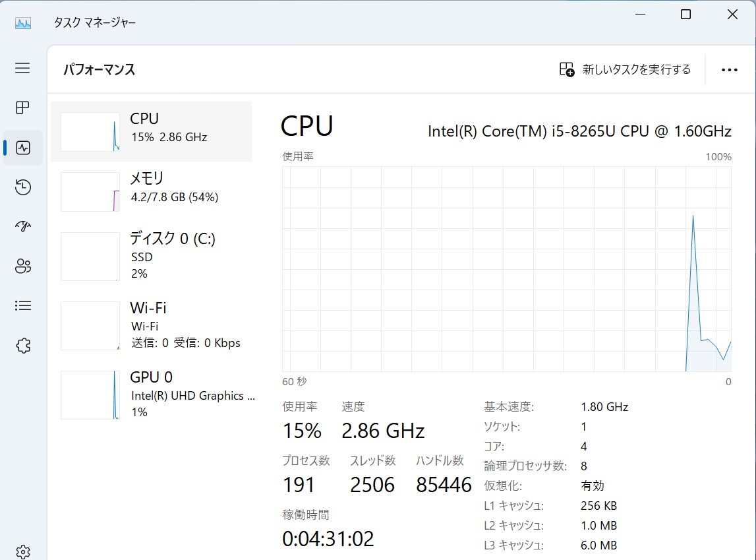Open the Services view

point(22,344)
